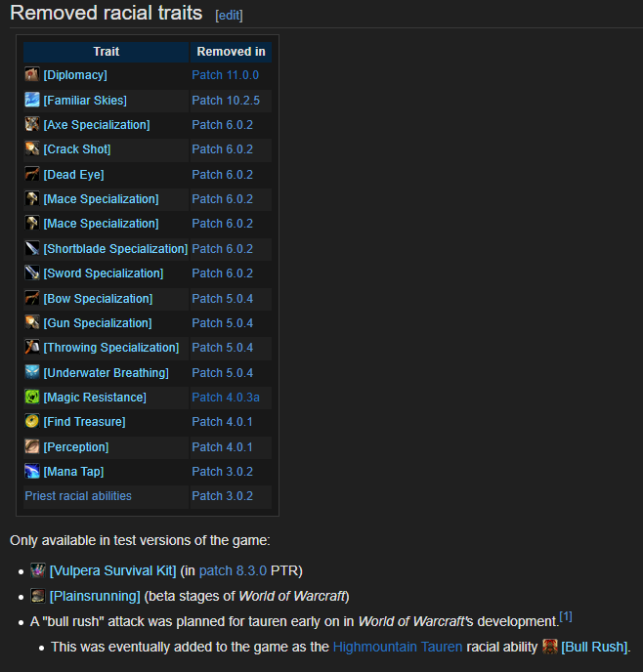Click the Bow Specialization icon
The image size is (643, 672).
pos(32,298)
